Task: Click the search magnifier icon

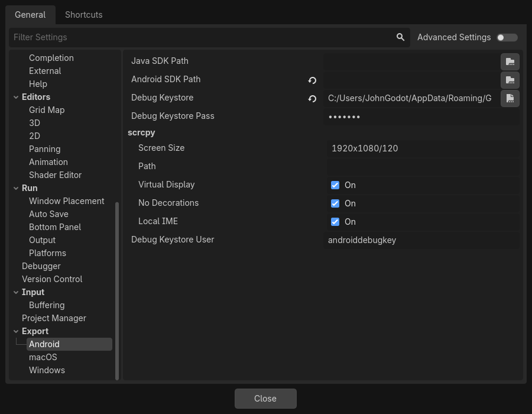Action: pos(400,37)
